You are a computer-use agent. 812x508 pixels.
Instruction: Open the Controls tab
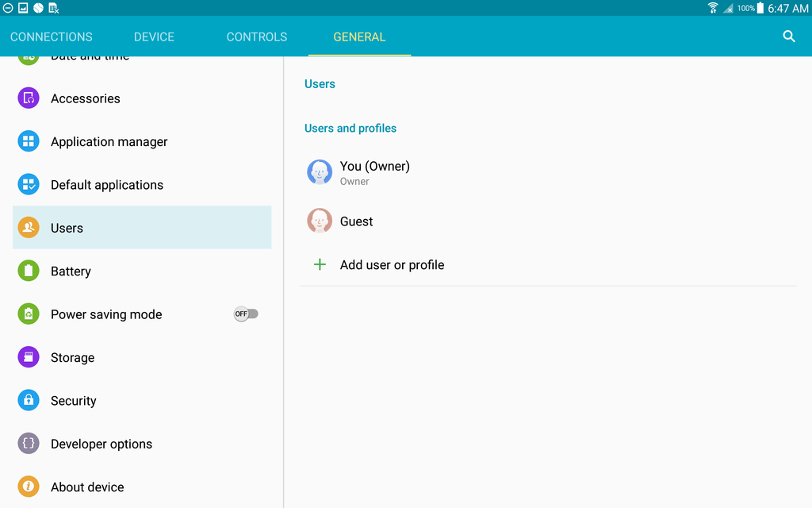[x=257, y=37]
